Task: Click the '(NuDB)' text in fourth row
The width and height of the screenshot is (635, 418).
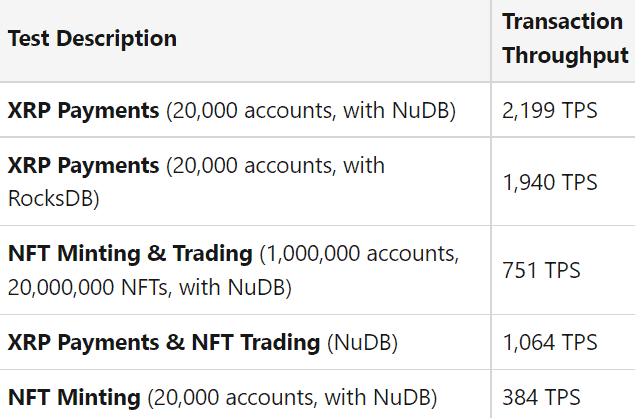Action: point(362,343)
